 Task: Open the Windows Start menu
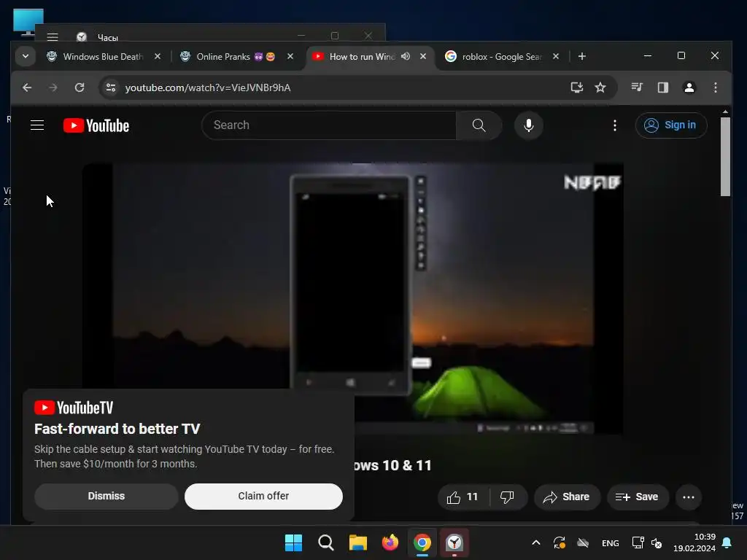pyautogui.click(x=293, y=542)
